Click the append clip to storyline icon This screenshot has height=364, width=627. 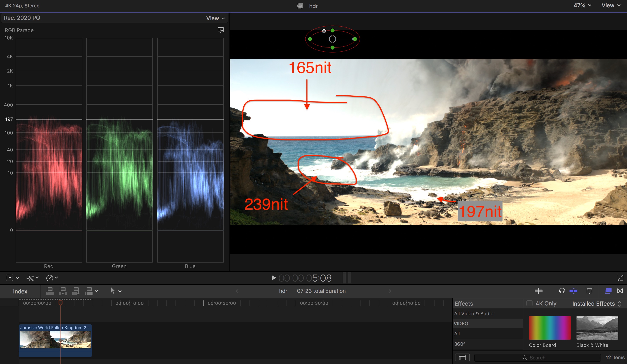click(x=76, y=291)
